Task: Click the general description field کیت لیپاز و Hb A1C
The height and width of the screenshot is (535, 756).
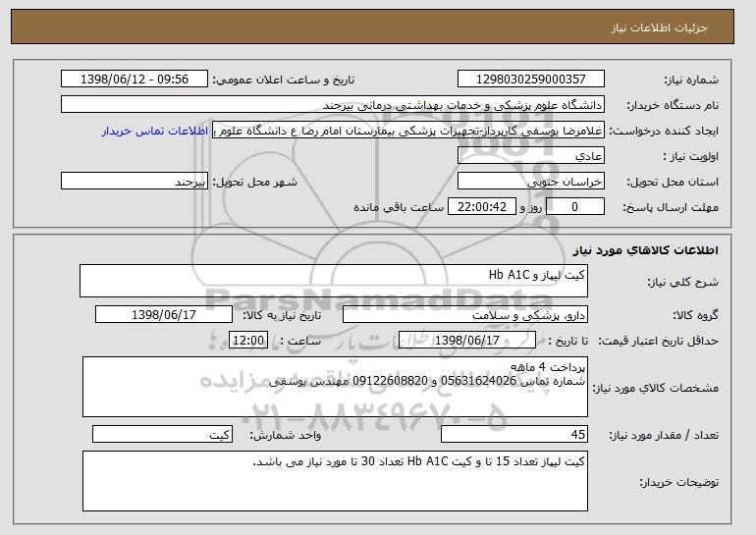Action: pyautogui.click(x=334, y=281)
